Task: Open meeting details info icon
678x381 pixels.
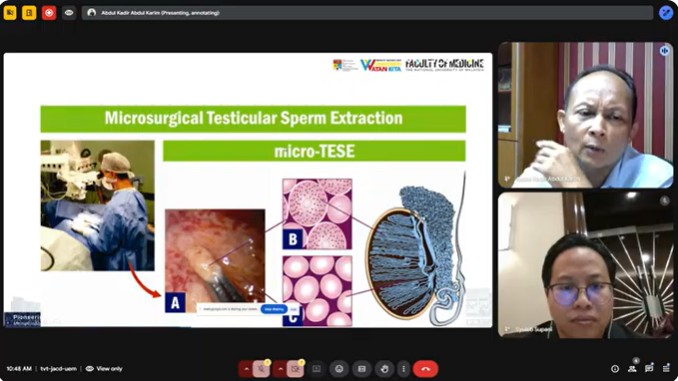Action: tap(615, 369)
